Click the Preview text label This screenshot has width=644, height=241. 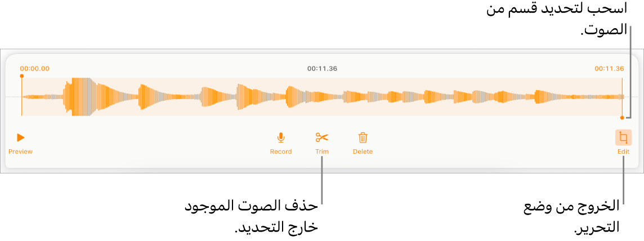[x=20, y=151]
